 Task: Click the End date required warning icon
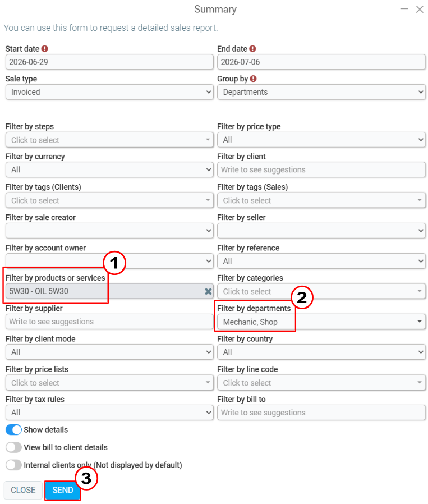tap(252, 49)
